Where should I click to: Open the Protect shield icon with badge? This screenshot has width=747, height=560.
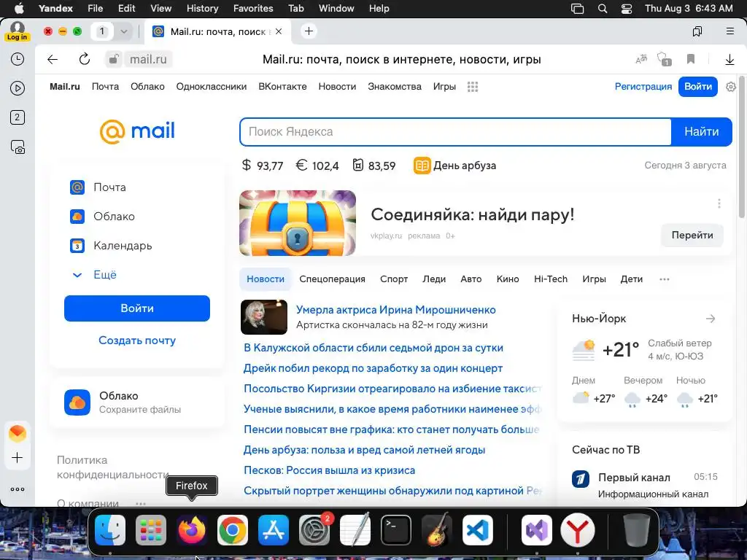[x=664, y=59]
